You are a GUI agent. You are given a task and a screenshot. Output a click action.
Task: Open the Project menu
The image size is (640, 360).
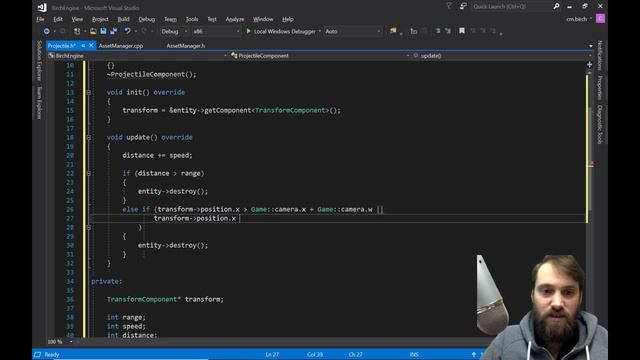[x=100, y=19]
